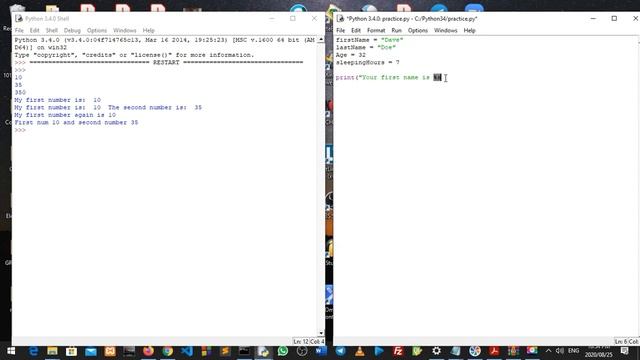Open File menu in Python Shell window
The width and height of the screenshot is (640, 360).
(x=19, y=31)
